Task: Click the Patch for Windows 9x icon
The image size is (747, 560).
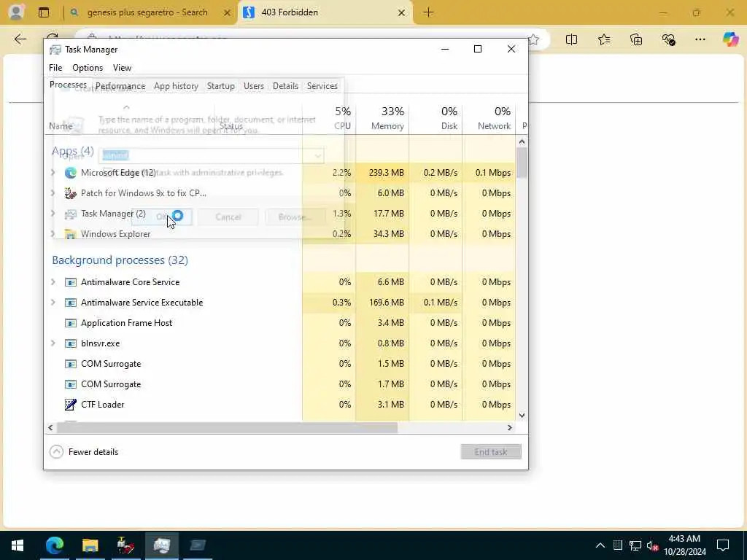Action: [x=71, y=193]
